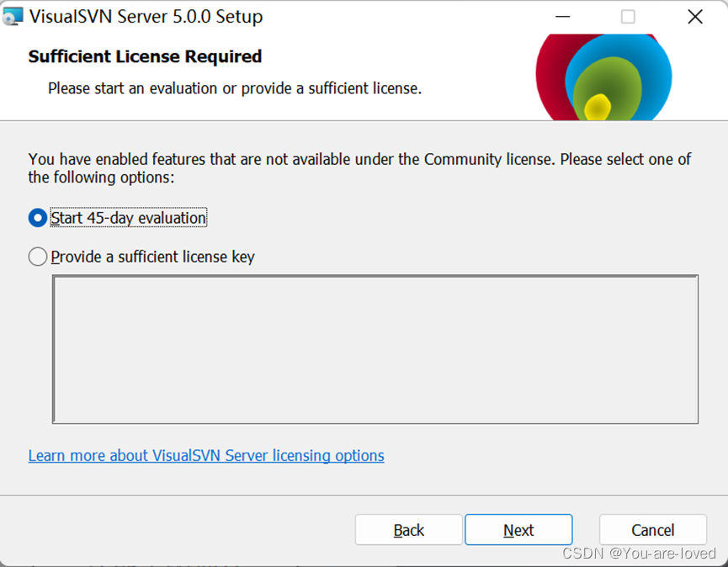Image resolution: width=728 pixels, height=567 pixels.
Task: Minimize the setup window
Action: pos(563,17)
